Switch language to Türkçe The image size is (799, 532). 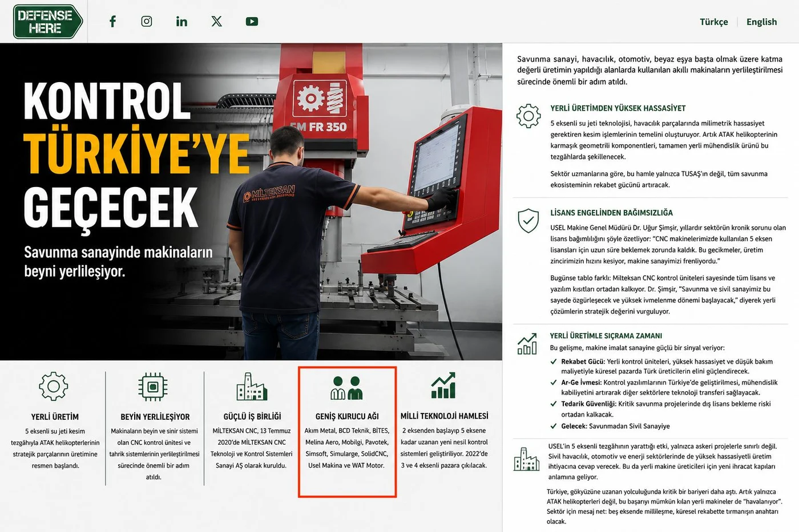(714, 22)
